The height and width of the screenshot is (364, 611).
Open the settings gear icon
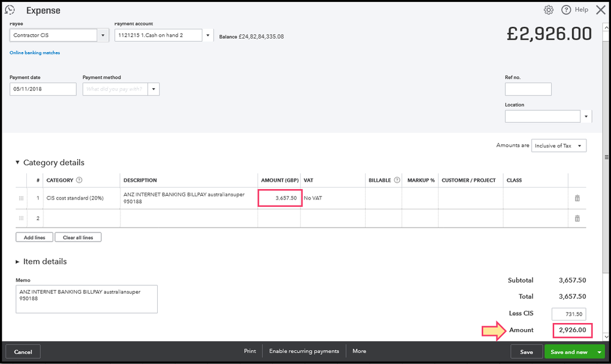(x=548, y=10)
